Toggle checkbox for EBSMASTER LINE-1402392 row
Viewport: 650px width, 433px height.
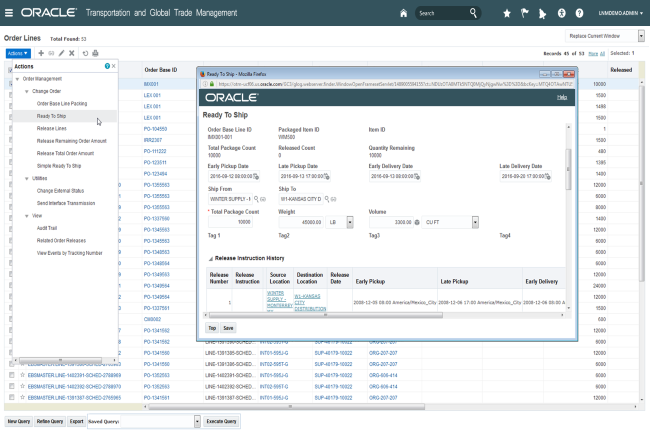pos(12,386)
